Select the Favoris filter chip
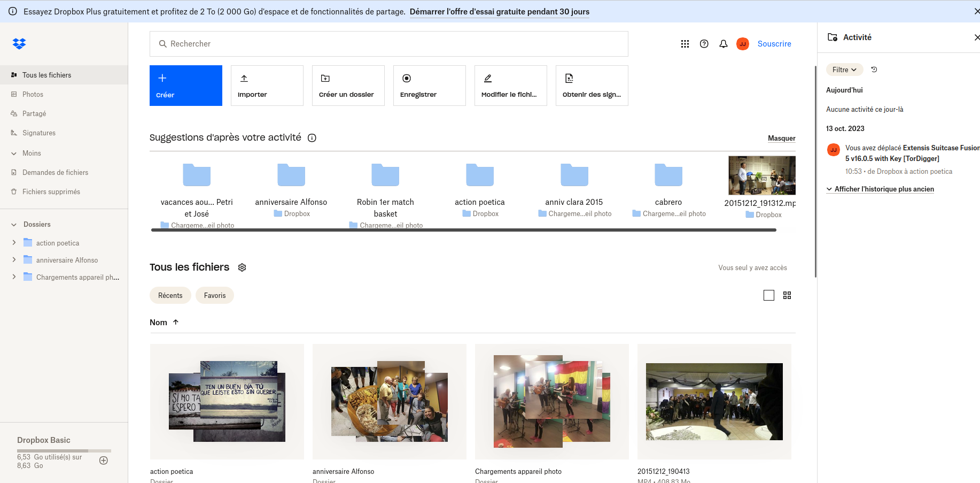This screenshot has height=483, width=980. pyautogui.click(x=215, y=295)
